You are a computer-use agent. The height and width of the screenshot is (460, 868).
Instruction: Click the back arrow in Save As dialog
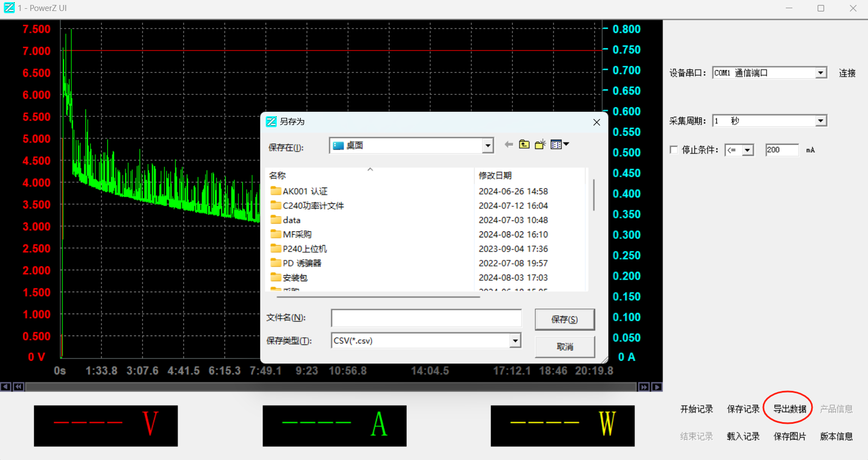coord(509,145)
